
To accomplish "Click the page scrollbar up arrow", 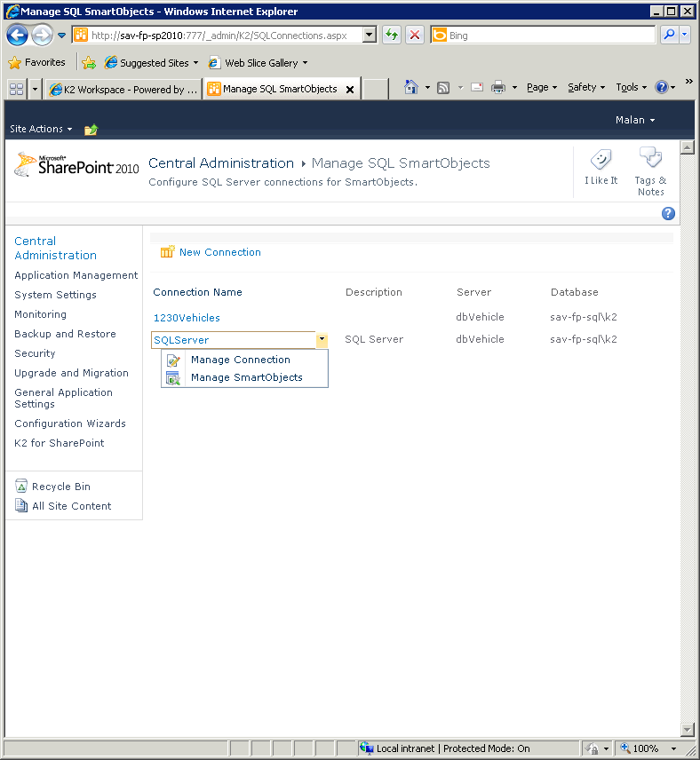I will point(687,146).
